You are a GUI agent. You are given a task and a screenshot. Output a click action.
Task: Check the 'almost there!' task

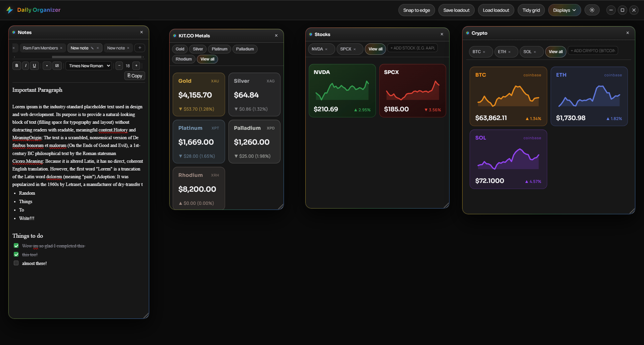[16, 263]
